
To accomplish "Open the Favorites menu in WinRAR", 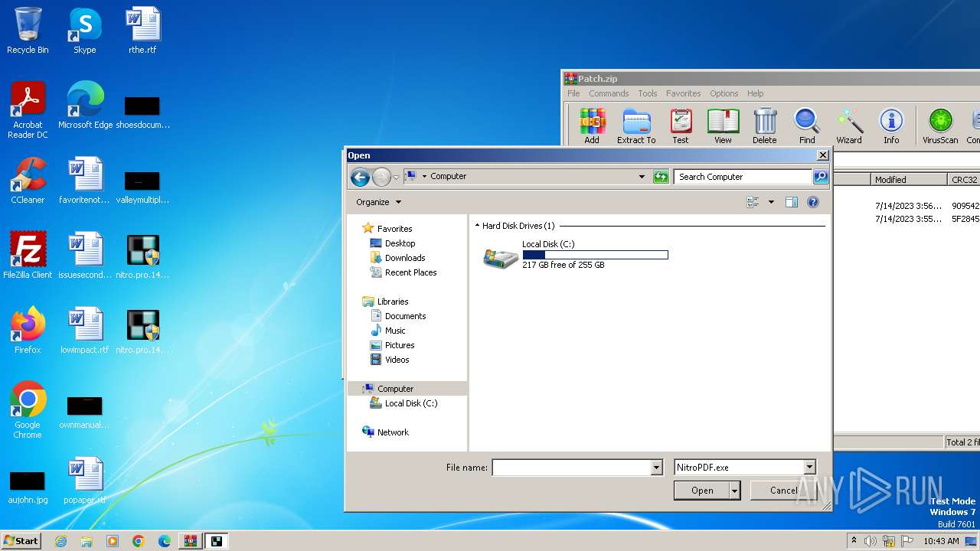I will [683, 93].
